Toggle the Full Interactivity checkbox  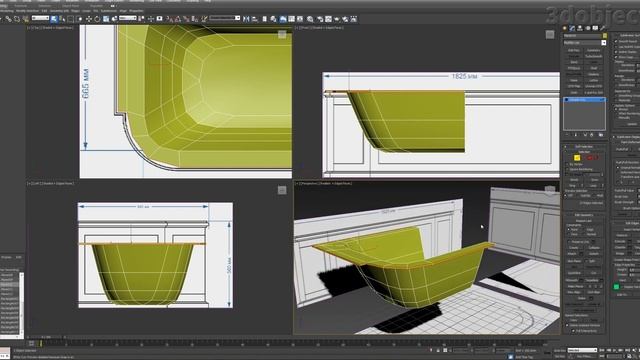(x=574, y=331)
